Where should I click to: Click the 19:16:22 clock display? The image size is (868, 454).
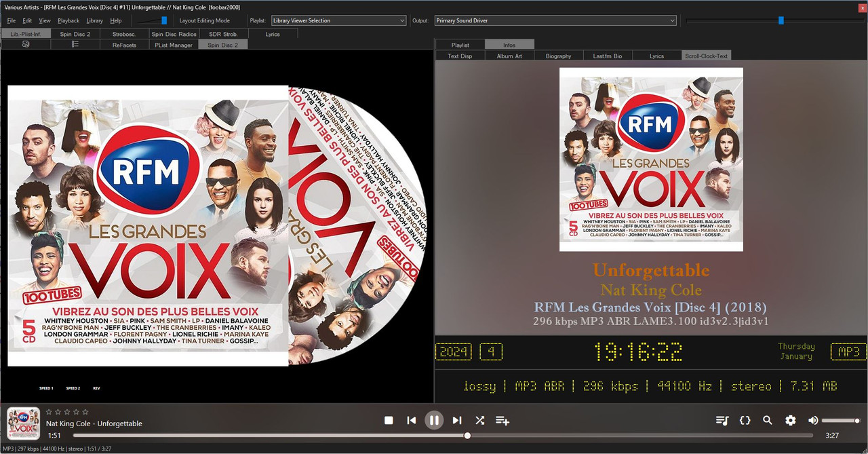[638, 352]
